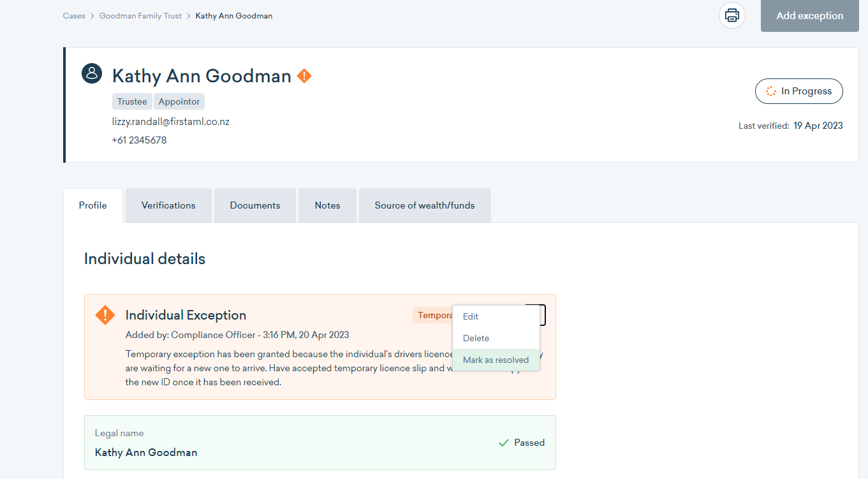Viewport: 868px width, 479px height.
Task: Click the Passed status label
Action: (x=529, y=443)
